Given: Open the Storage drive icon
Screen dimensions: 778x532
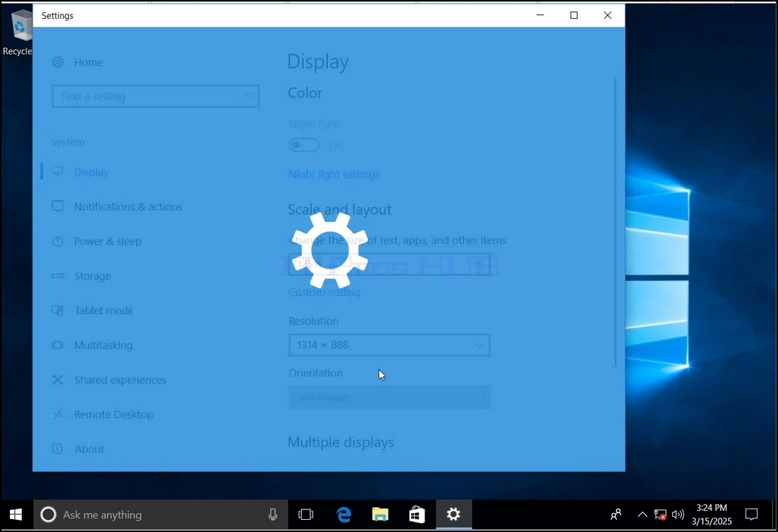Looking at the screenshot, I should [x=58, y=275].
